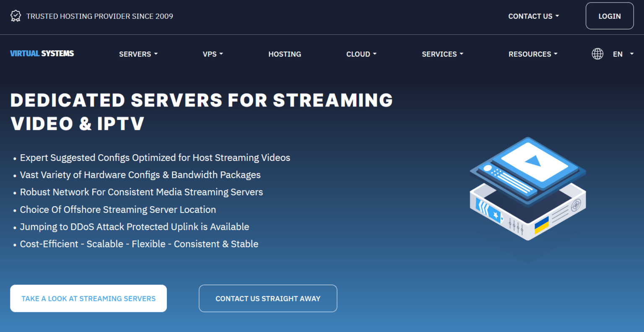Viewport: 644px width, 332px height.
Task: Click TRUSTED HOSTING PROVIDER SINCE 2009 text
Action: click(x=100, y=16)
